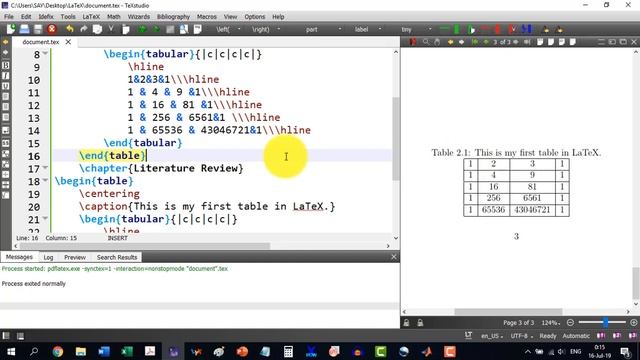The width and height of the screenshot is (640, 360).
Task: Open a file using the toolbar icon
Action: pyautogui.click(x=24, y=29)
